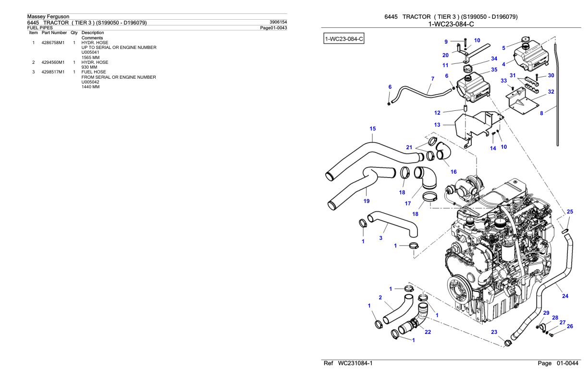Click callout number 35 in diagram
The height and width of the screenshot is (380, 588).
click(x=494, y=70)
